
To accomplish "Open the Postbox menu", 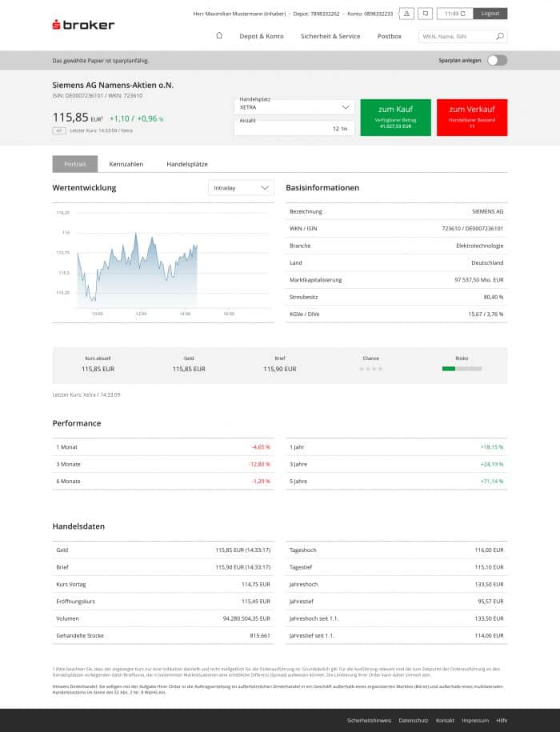I will click(x=389, y=36).
